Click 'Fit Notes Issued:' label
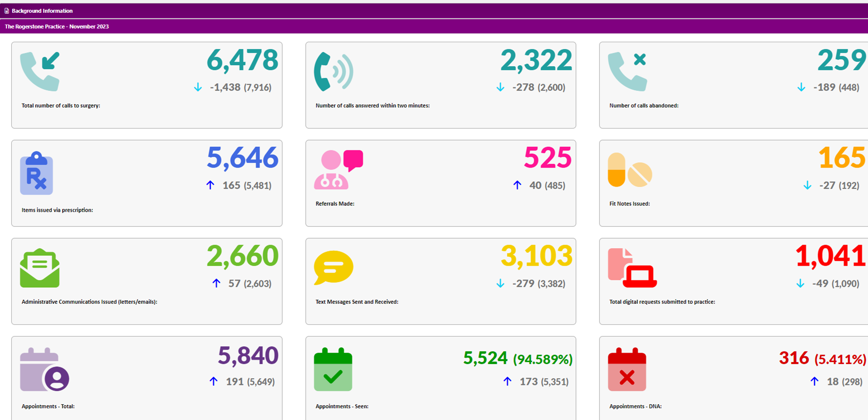 tap(629, 203)
